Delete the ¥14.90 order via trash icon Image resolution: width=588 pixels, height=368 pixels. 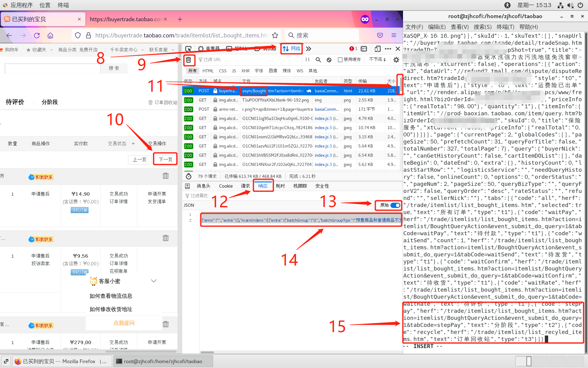click(x=166, y=176)
